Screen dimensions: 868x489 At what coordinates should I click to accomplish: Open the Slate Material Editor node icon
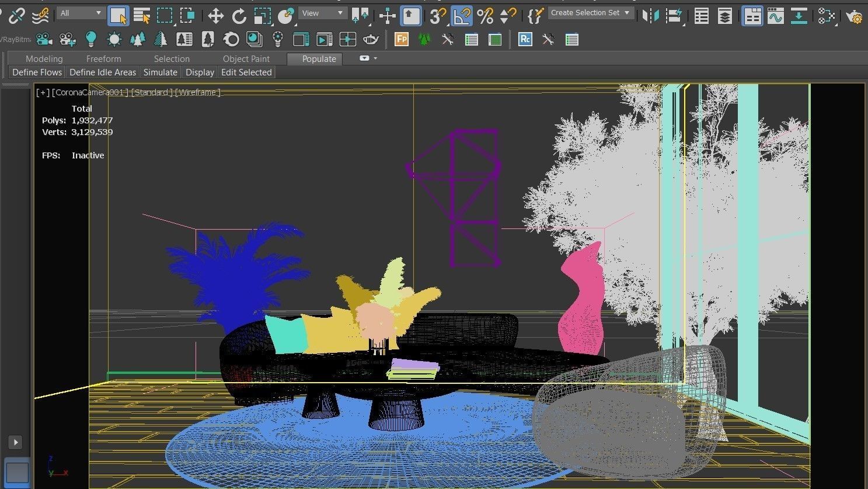(826, 16)
